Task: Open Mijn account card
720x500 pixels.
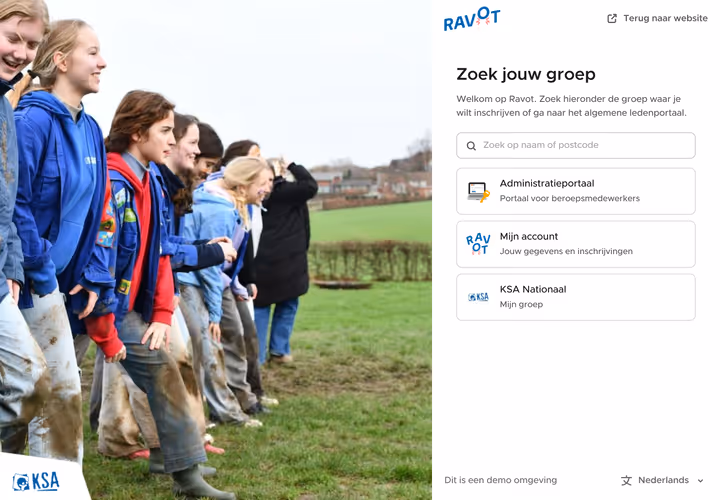Action: click(x=576, y=244)
